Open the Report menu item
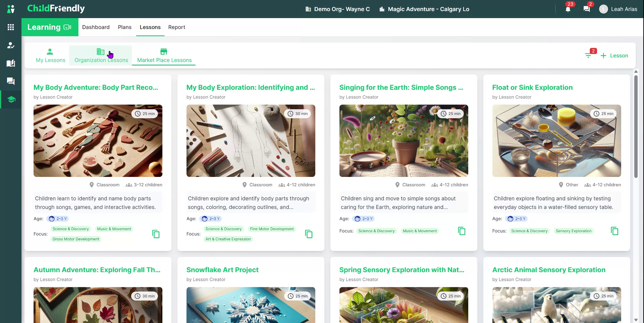The image size is (644, 323). pos(177,27)
